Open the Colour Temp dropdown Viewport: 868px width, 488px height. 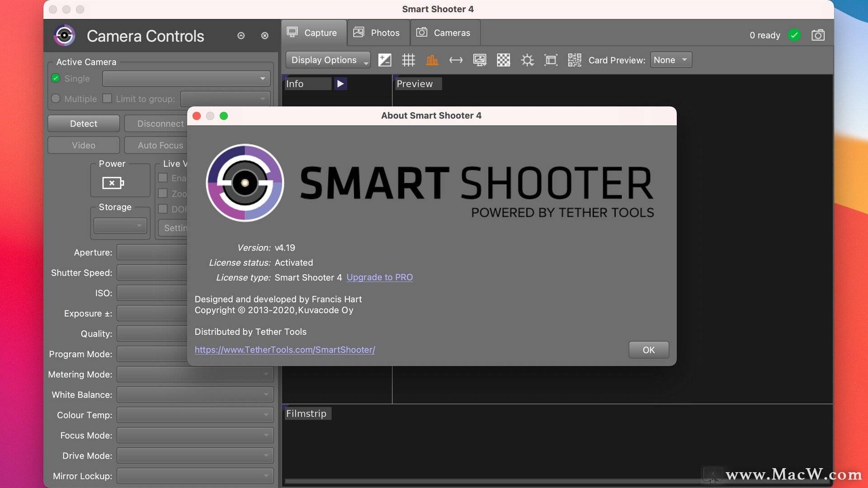pos(195,415)
